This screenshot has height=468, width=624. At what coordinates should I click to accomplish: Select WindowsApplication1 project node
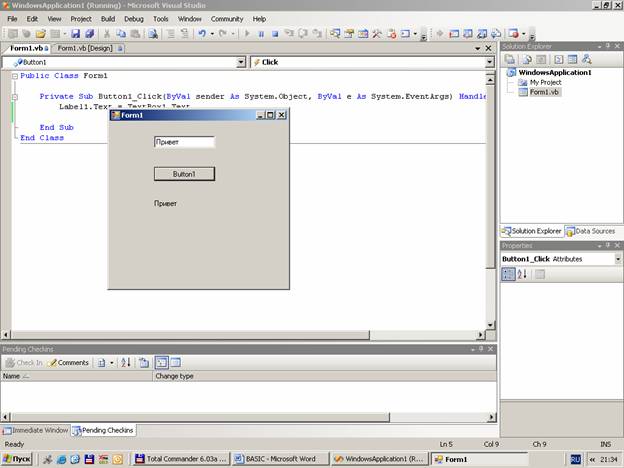[x=555, y=72]
